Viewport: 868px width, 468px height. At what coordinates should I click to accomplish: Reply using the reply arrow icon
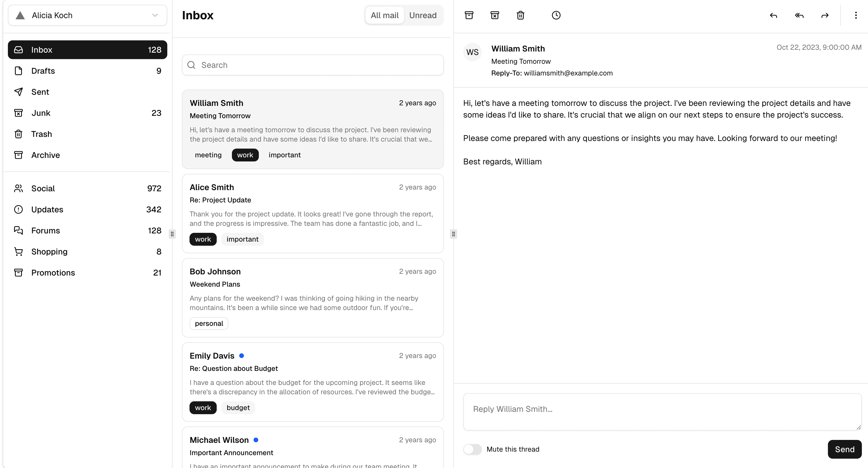click(x=773, y=16)
